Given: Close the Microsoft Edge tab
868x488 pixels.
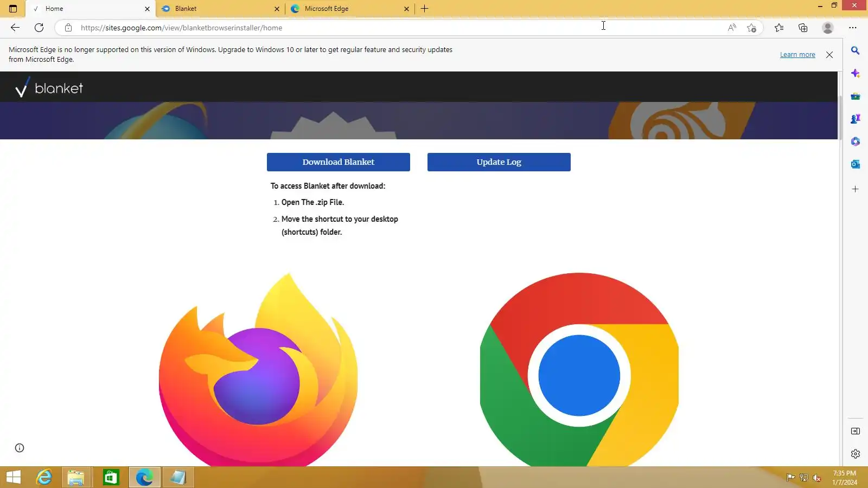Looking at the screenshot, I should (x=406, y=9).
